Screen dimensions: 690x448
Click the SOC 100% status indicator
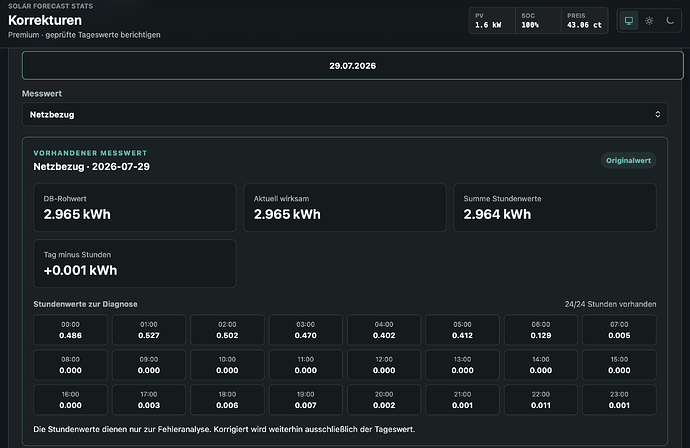(538, 21)
